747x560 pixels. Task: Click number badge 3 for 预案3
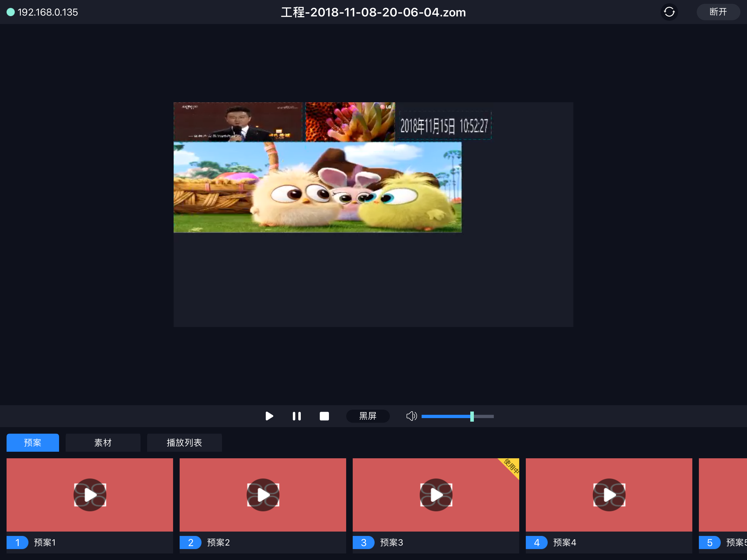363,542
